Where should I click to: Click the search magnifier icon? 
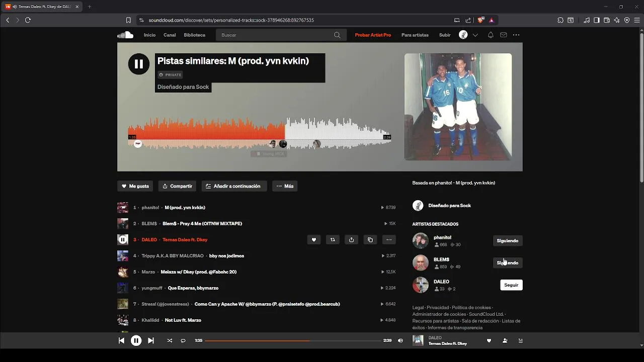[337, 35]
